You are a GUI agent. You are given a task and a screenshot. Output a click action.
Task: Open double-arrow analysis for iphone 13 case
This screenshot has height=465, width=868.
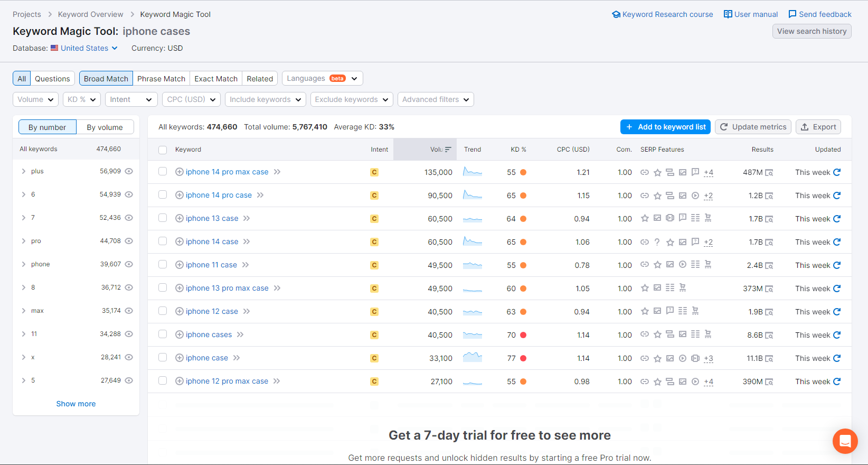247,218
